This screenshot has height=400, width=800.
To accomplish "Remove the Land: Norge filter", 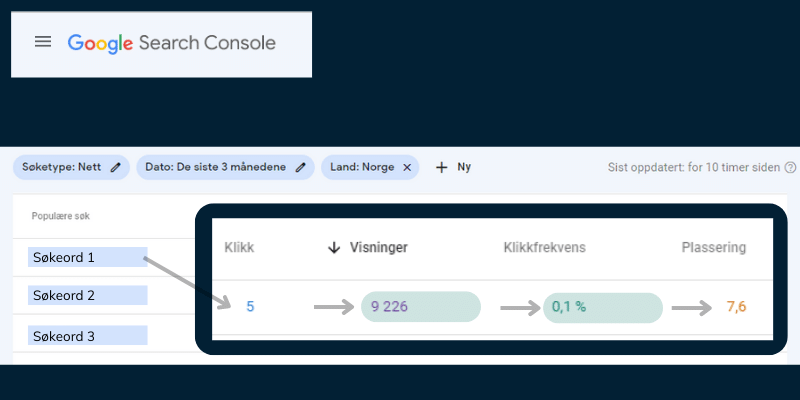I will (x=406, y=168).
